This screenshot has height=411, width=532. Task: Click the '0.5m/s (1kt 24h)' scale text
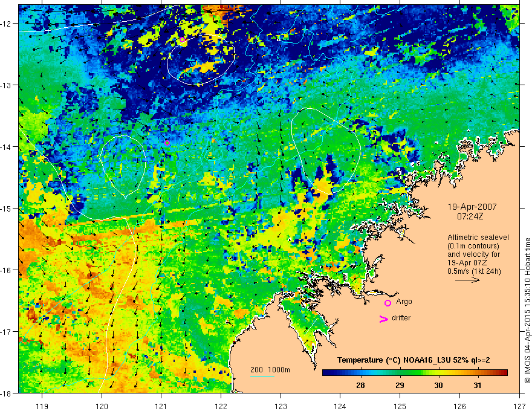click(474, 271)
